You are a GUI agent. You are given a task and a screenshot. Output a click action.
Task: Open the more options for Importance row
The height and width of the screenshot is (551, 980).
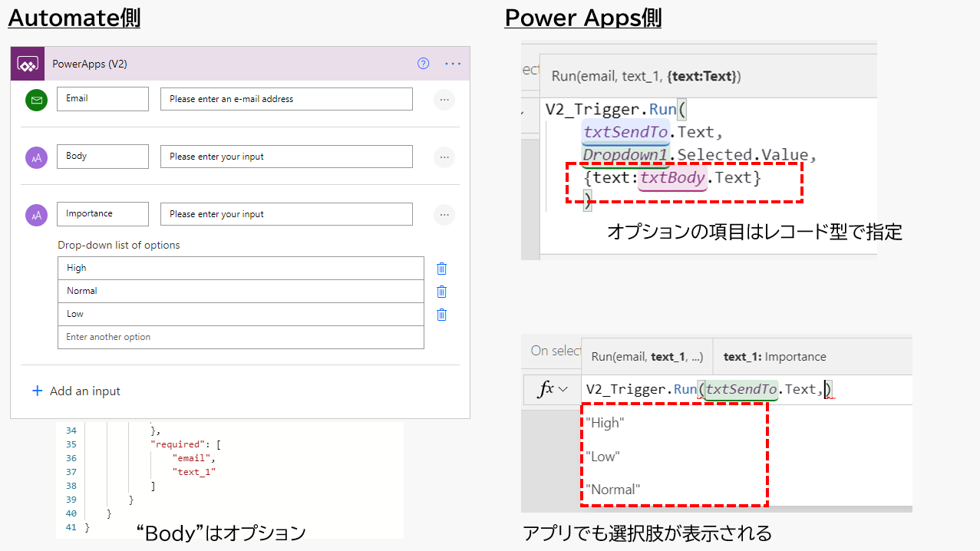pos(444,215)
